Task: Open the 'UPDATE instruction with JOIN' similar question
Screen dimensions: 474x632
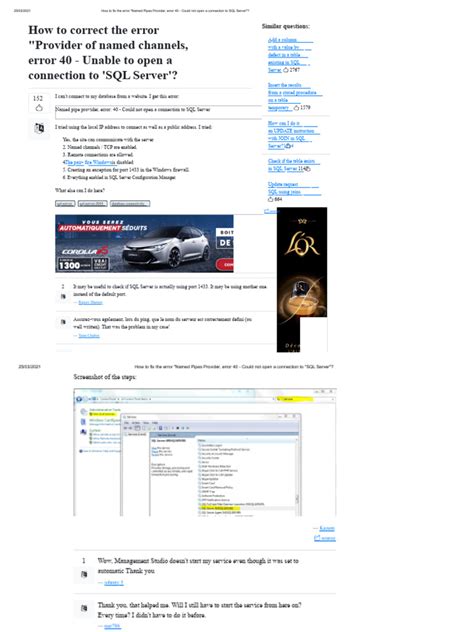Action: 293,135
